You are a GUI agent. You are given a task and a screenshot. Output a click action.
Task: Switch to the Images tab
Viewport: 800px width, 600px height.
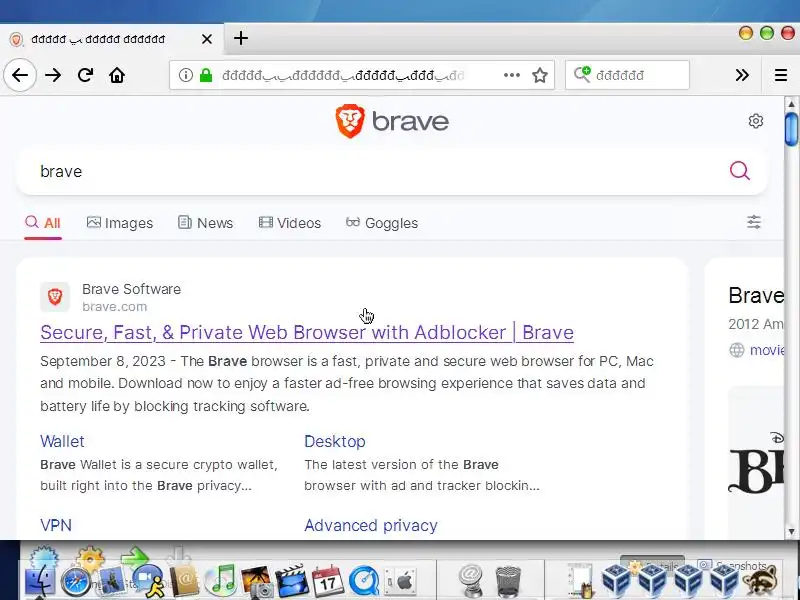[120, 223]
